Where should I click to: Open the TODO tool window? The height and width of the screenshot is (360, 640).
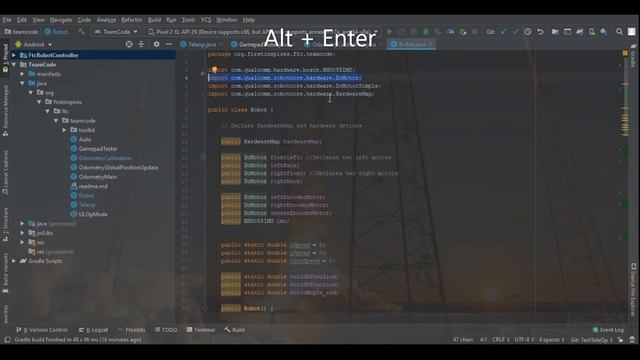point(166,330)
